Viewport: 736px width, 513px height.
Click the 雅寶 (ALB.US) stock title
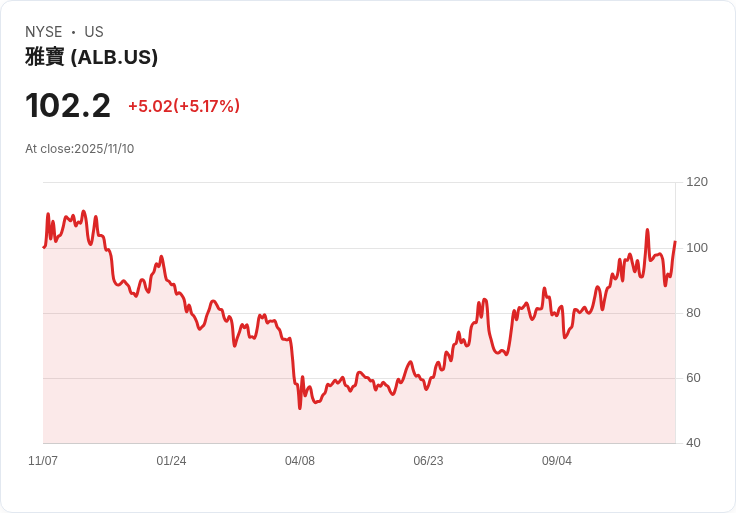click(x=92, y=57)
